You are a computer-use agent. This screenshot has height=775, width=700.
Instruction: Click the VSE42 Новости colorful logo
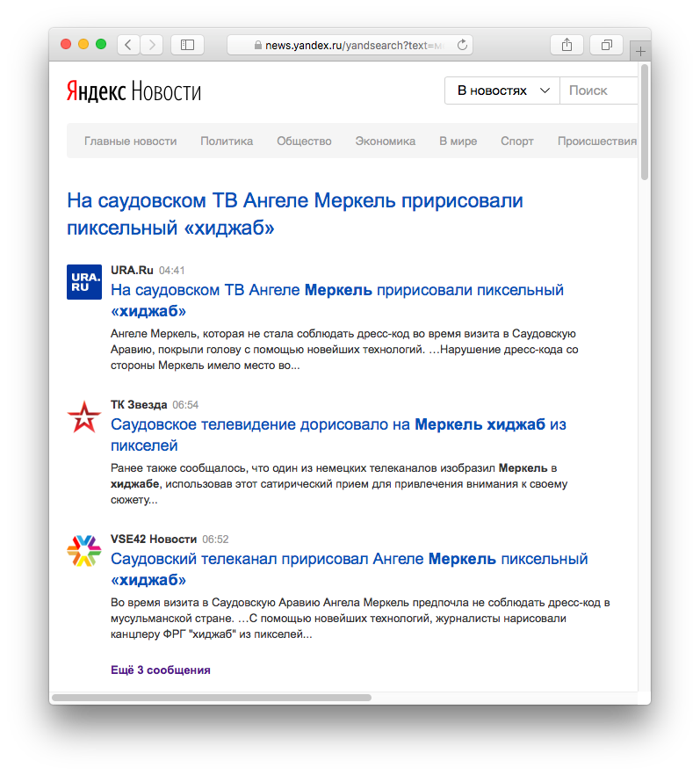[84, 551]
